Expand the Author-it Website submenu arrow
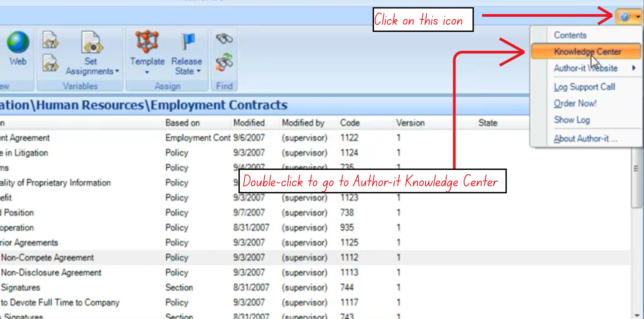The image size is (644, 319). 634,68
